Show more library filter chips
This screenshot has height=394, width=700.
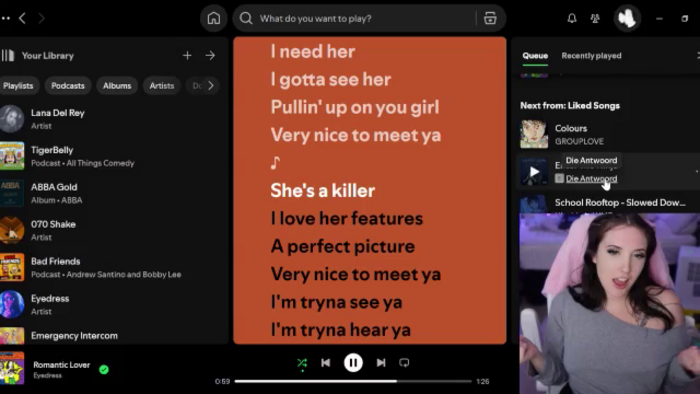tap(211, 85)
